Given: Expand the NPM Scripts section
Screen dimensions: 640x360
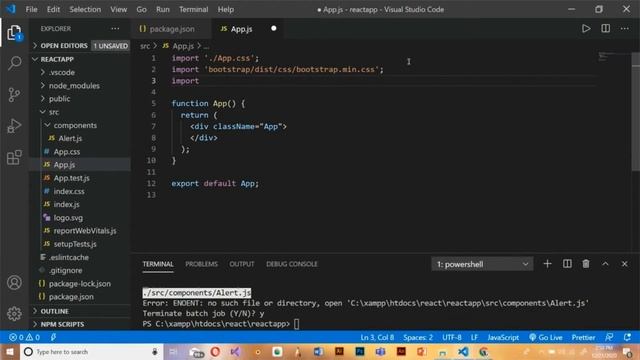Looking at the screenshot, I should pyautogui.click(x=81, y=324).
